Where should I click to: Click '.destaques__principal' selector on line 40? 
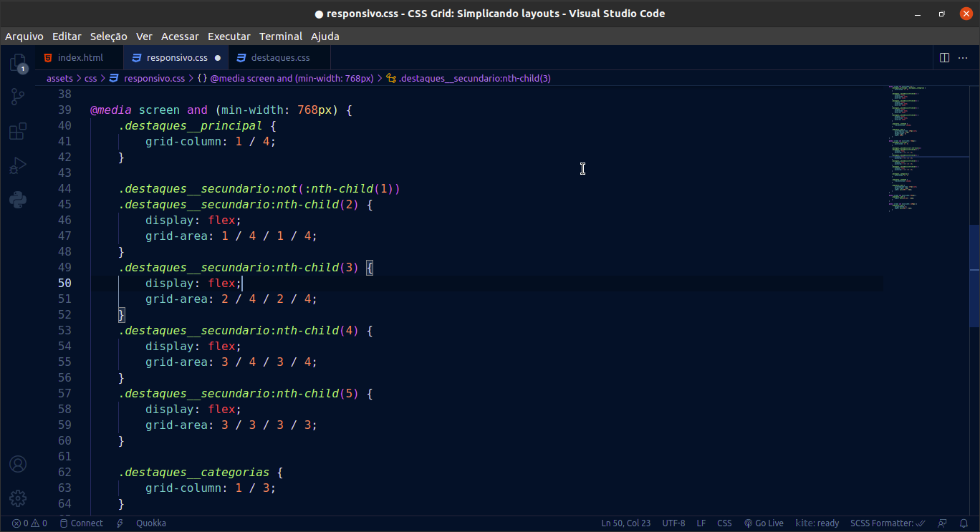[191, 126]
